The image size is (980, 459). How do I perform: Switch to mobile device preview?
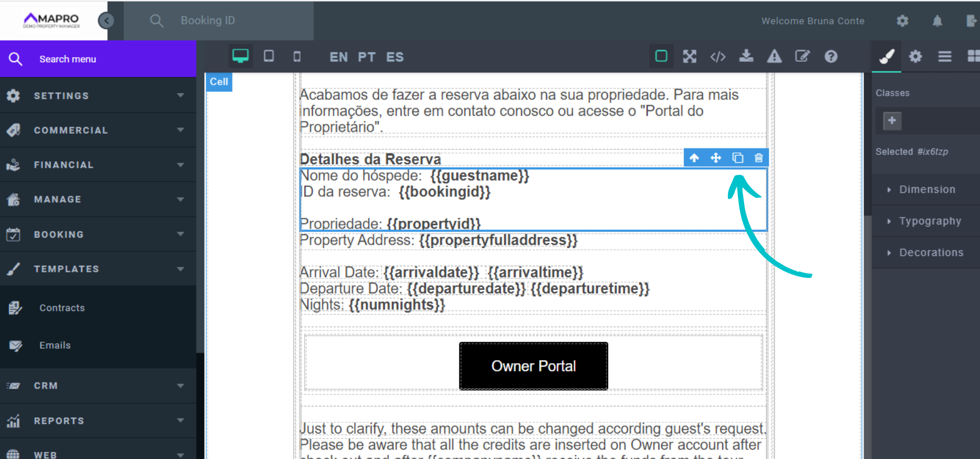(297, 57)
